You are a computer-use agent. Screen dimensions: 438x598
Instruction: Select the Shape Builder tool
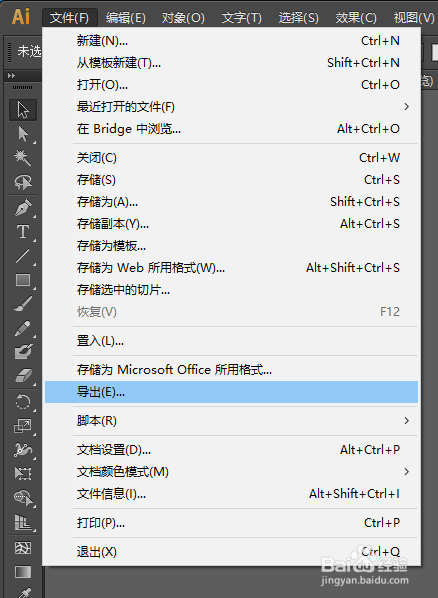click(23, 497)
